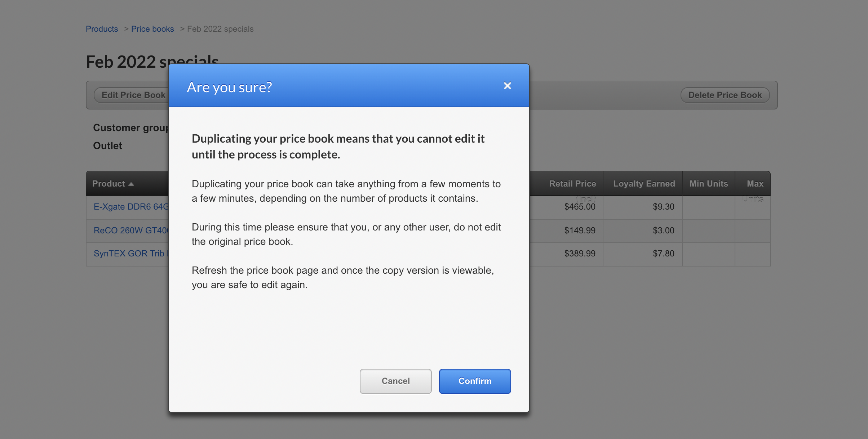Click the Edit Price Book button
This screenshot has height=439, width=868.
133,95
